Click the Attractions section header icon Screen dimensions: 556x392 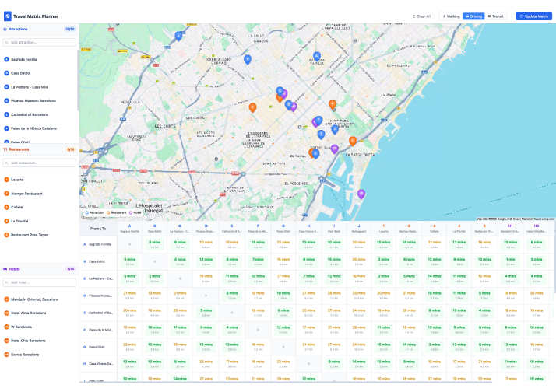(5, 29)
